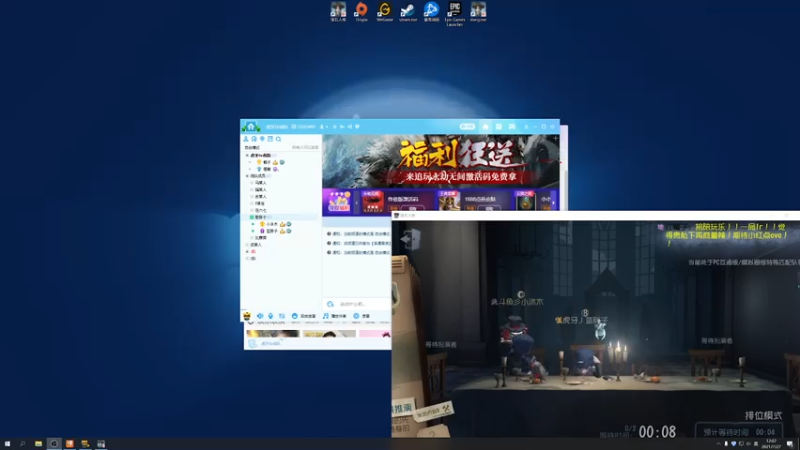Click the list sheet icon above channel tree
800x450 pixels.
tap(270, 139)
